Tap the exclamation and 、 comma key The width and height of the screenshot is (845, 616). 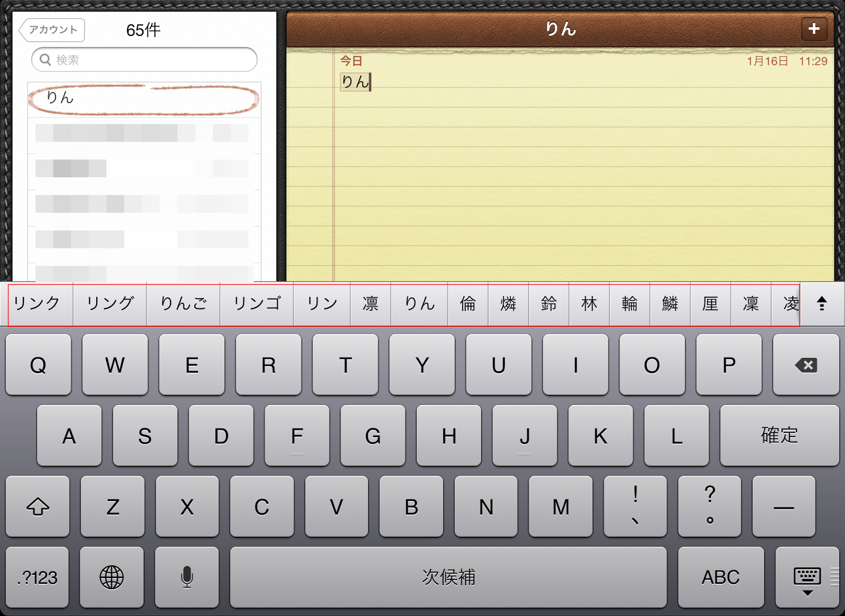tap(635, 507)
